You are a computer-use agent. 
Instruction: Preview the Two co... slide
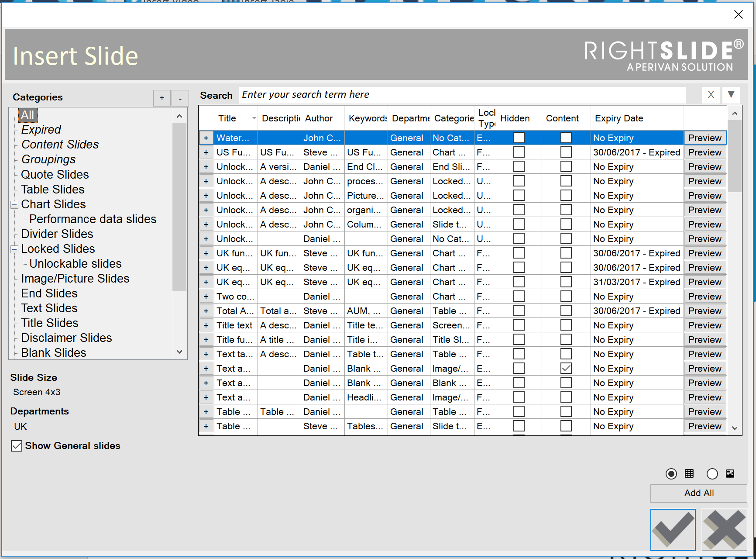[705, 297]
